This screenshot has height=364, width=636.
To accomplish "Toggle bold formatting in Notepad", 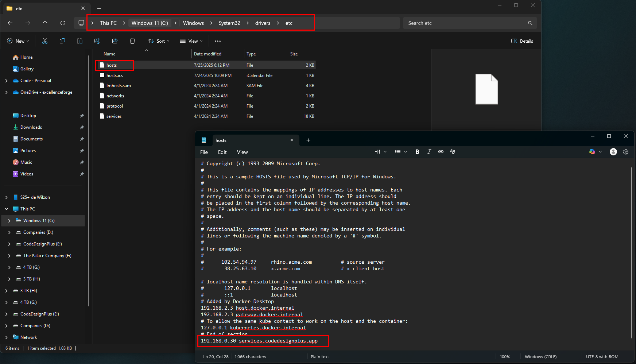I will pyautogui.click(x=417, y=152).
